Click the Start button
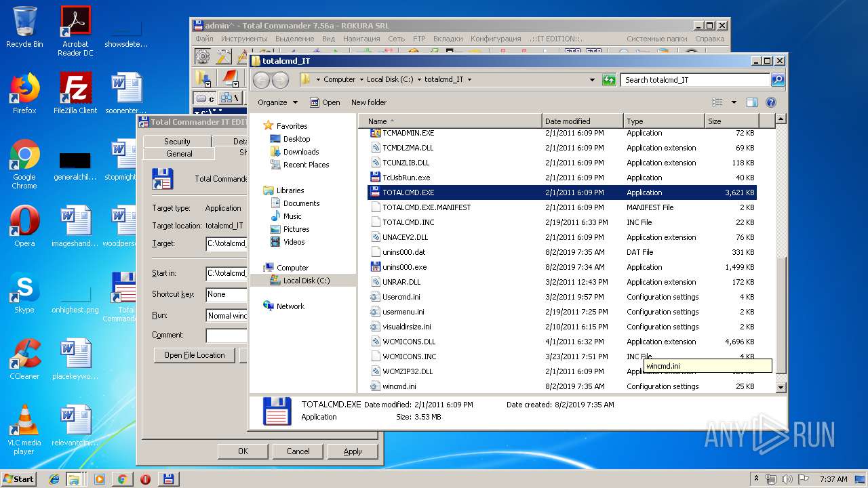Viewport: 868px width, 488px height. pyautogui.click(x=19, y=479)
